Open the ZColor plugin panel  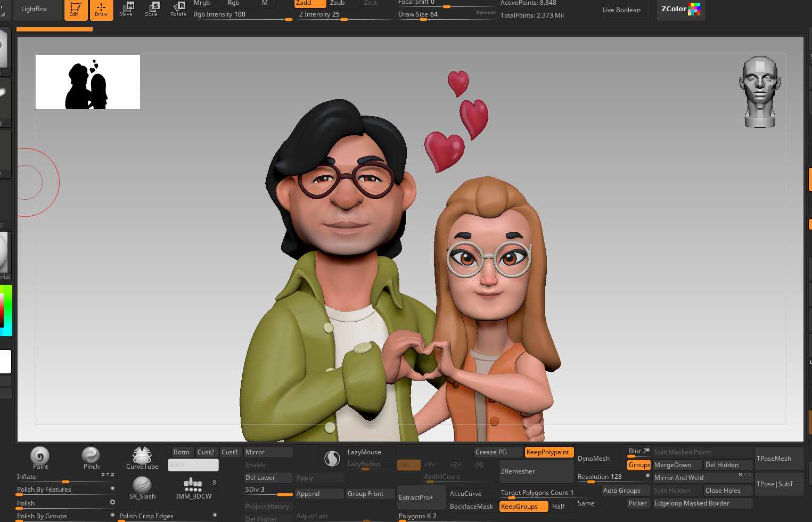click(x=680, y=9)
